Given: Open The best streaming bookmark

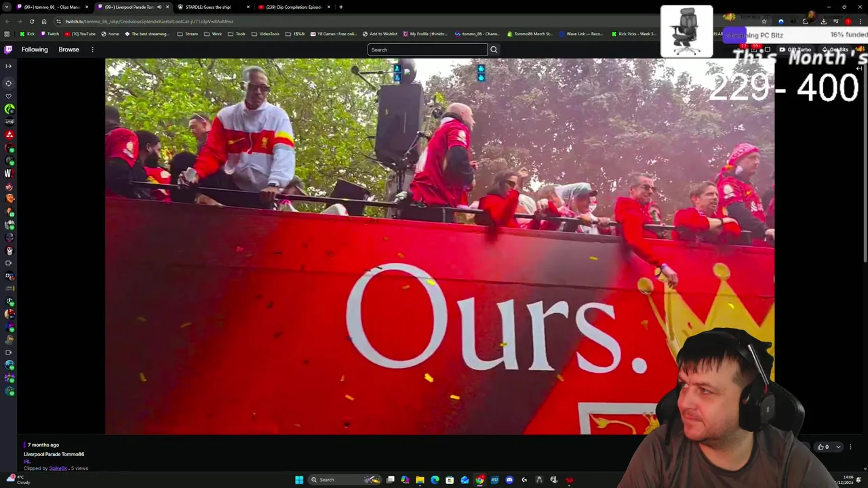Looking at the screenshot, I should tap(147, 34).
